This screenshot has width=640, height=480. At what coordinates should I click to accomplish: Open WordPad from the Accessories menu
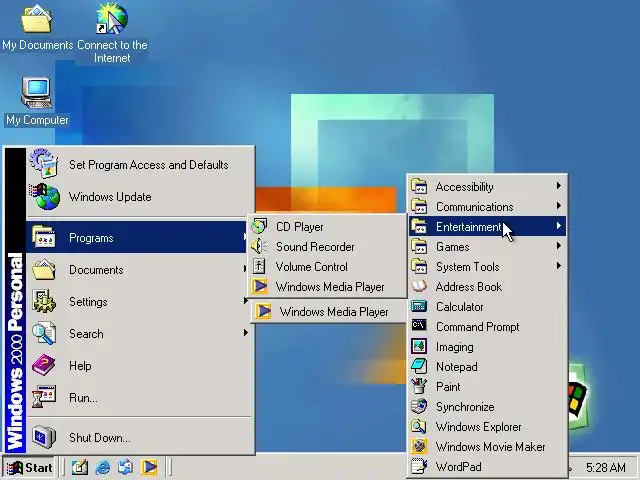pyautogui.click(x=487, y=467)
